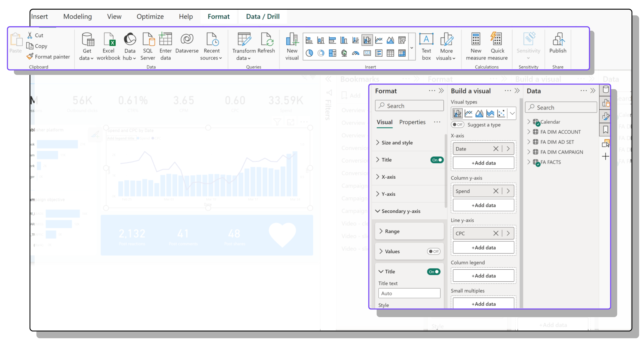Click the Format pane search field
Image resolution: width=644 pixels, height=346 pixels.
pos(409,106)
